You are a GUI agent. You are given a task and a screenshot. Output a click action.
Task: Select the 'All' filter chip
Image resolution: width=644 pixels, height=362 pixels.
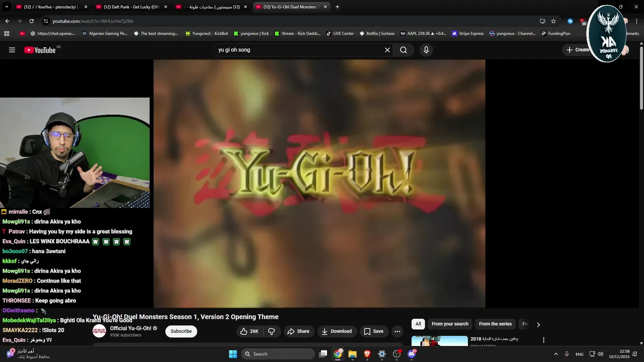418,324
